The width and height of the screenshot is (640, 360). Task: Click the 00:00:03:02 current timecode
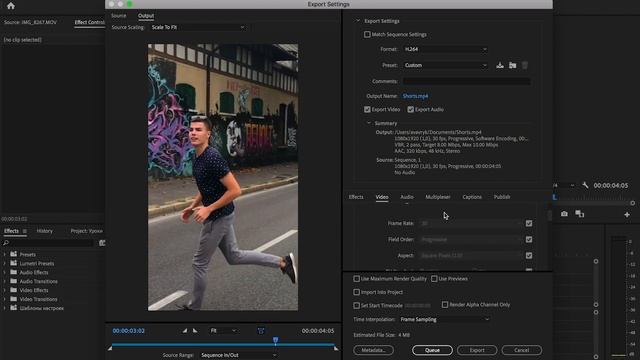pyautogui.click(x=129, y=331)
